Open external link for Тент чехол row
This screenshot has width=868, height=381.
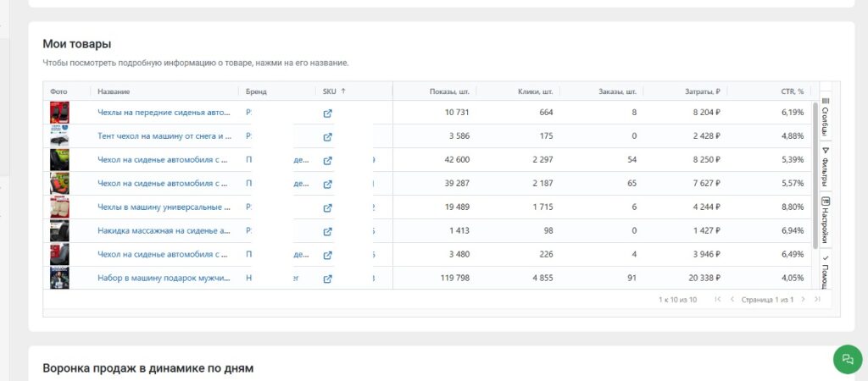click(x=328, y=136)
